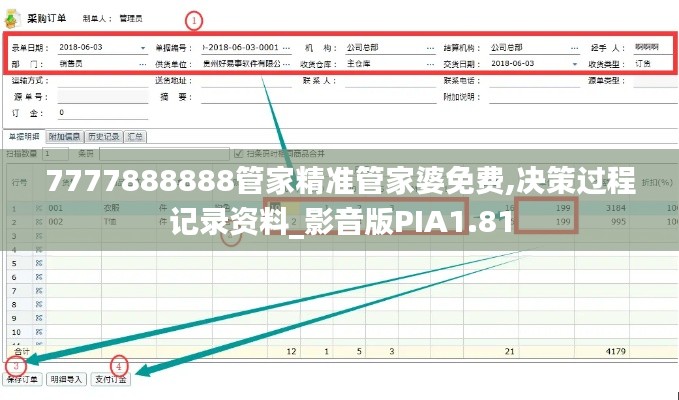Click the row 2 delete icon beside 002
Image resolution: width=679 pixels, height=400 pixels.
[x=39, y=222]
